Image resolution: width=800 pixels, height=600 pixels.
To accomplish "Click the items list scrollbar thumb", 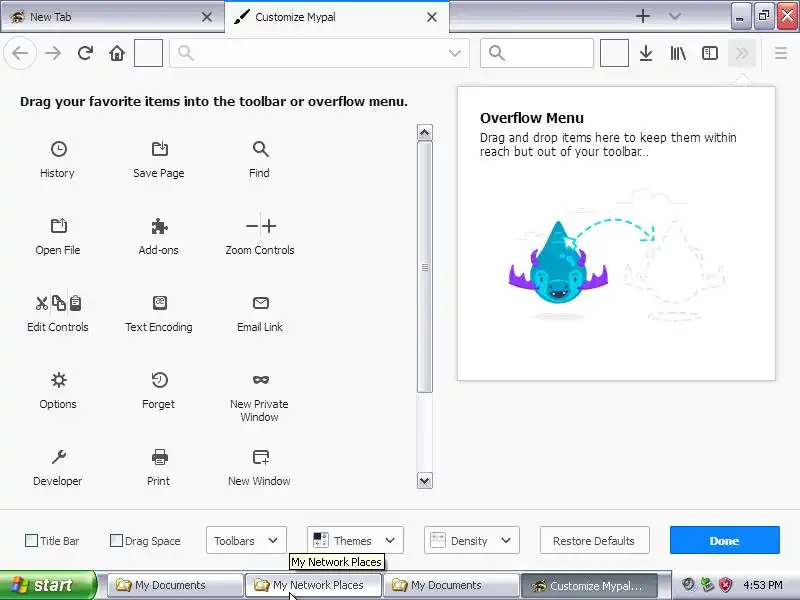I will [424, 267].
